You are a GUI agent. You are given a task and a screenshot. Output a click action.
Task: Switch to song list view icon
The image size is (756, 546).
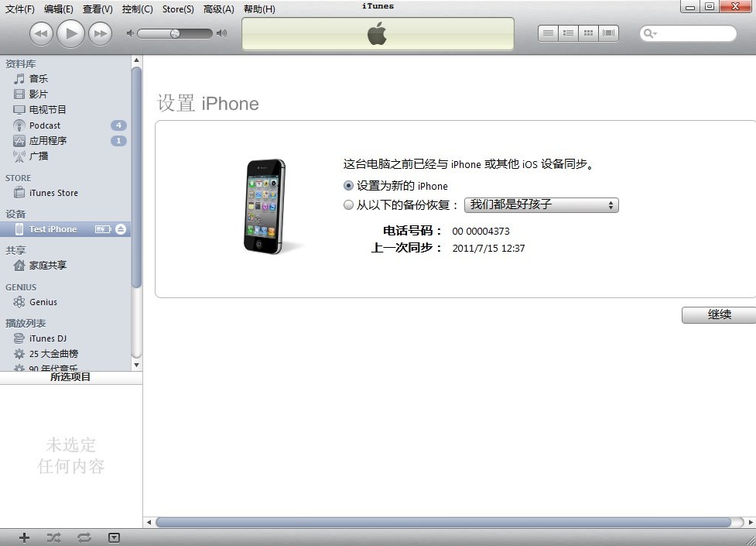pyautogui.click(x=548, y=33)
